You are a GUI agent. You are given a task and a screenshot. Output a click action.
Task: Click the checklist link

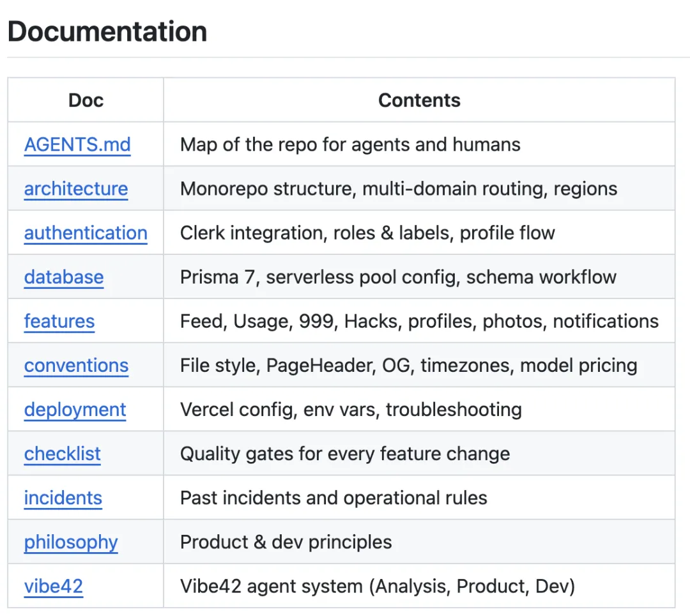click(63, 454)
